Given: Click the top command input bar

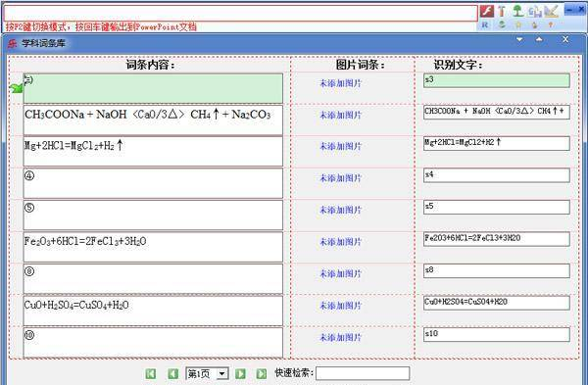Looking at the screenshot, I should point(240,14).
